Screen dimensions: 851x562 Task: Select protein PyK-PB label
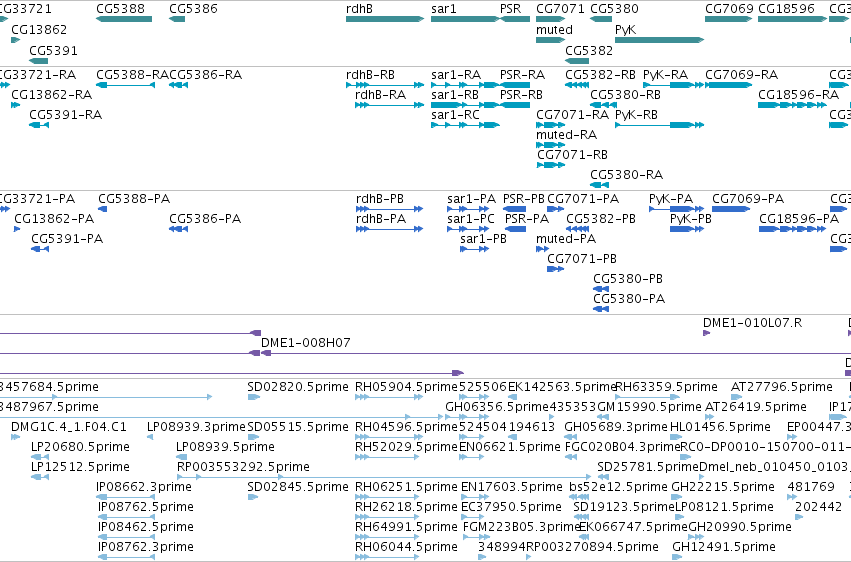[691, 219]
